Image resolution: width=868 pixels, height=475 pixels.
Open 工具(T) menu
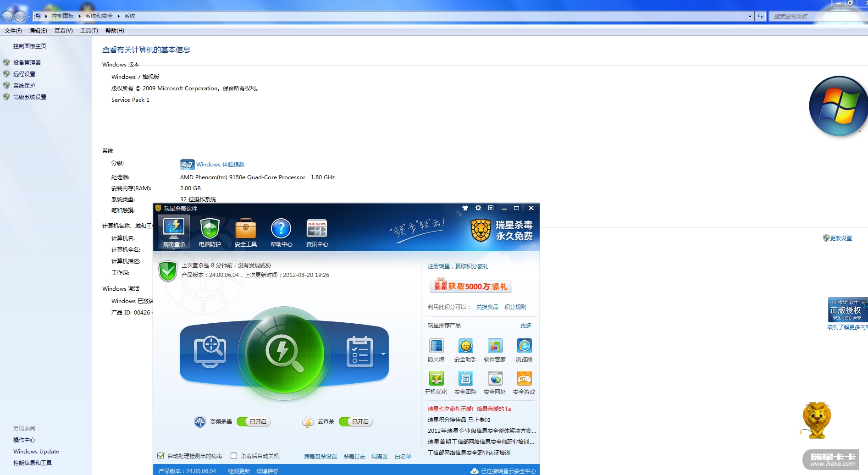click(89, 31)
